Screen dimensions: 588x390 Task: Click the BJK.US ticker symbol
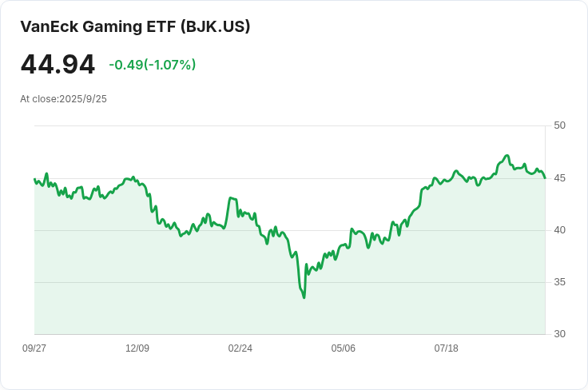pos(216,26)
